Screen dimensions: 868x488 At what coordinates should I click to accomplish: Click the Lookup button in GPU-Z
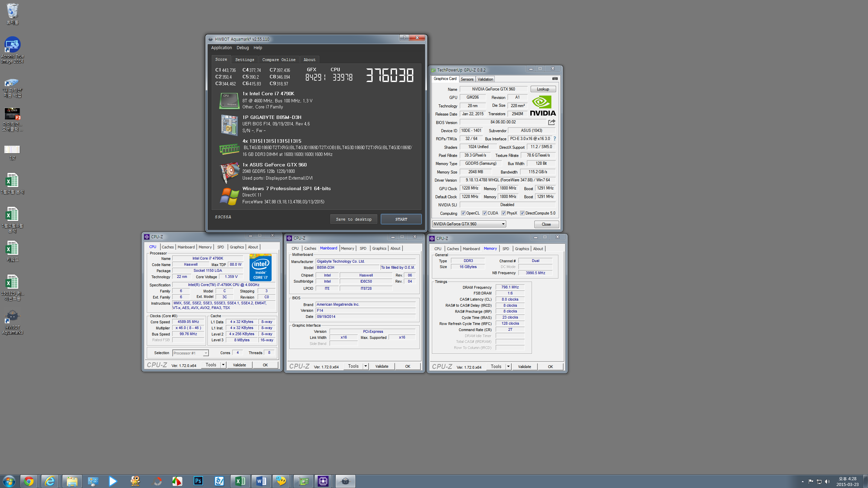[x=543, y=89]
